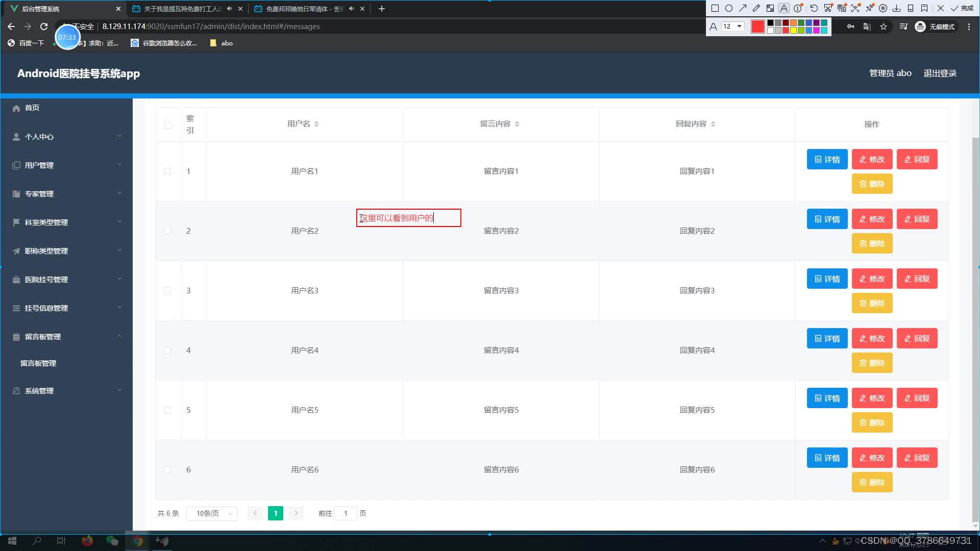Expand the 个人中心 sidebar menu
Viewport: 980px width, 551px height.
tap(66, 137)
